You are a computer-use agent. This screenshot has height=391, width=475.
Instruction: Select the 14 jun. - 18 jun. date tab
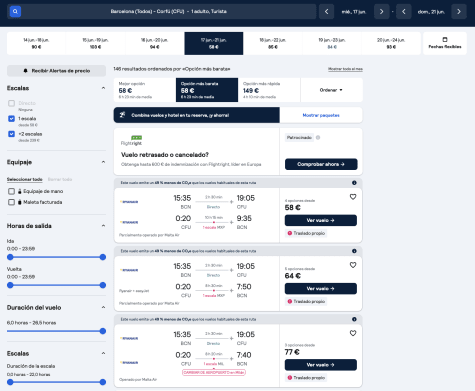[36, 43]
